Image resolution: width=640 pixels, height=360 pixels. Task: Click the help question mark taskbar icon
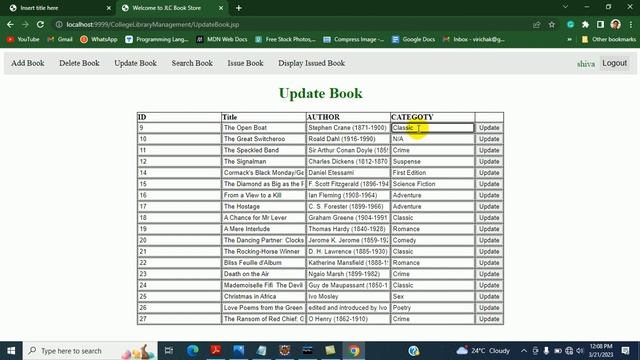413,351
